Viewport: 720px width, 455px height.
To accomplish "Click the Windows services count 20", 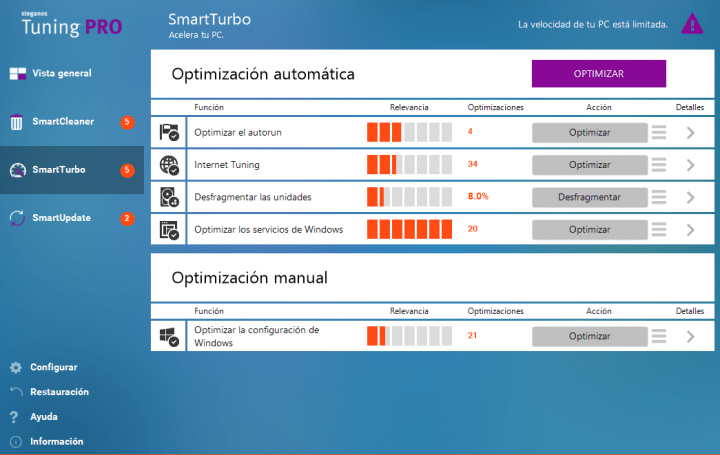I will pyautogui.click(x=472, y=229).
